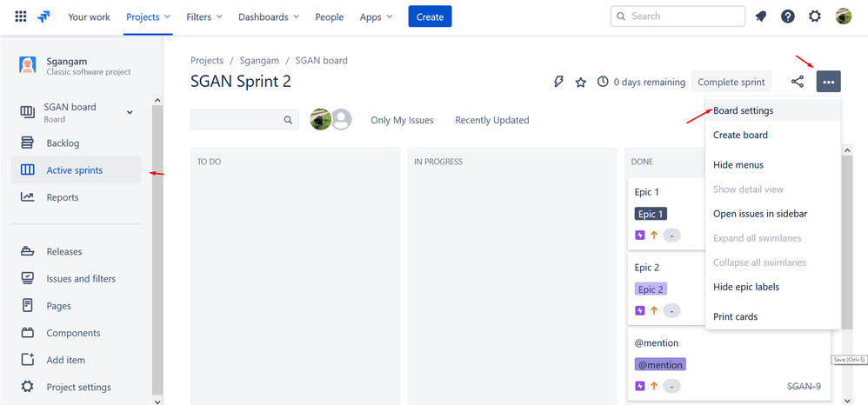The height and width of the screenshot is (405, 868).
Task: Click the epic type icon on @mention card
Action: [x=640, y=386]
